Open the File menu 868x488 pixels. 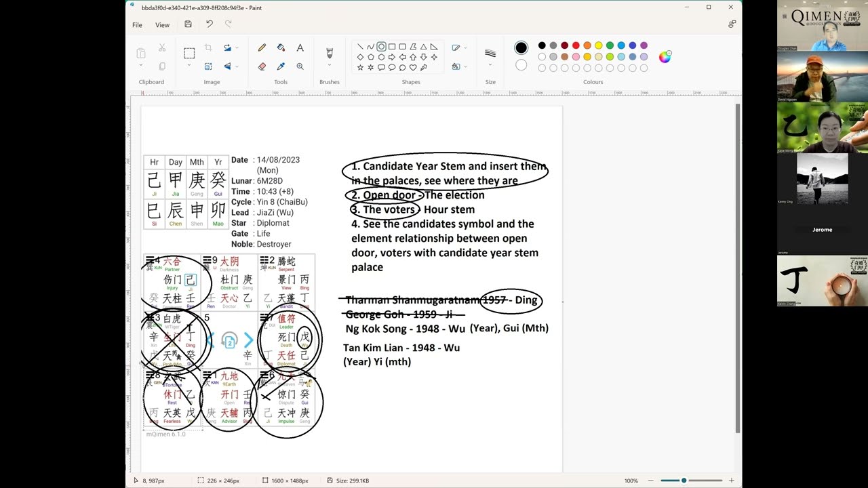click(137, 25)
